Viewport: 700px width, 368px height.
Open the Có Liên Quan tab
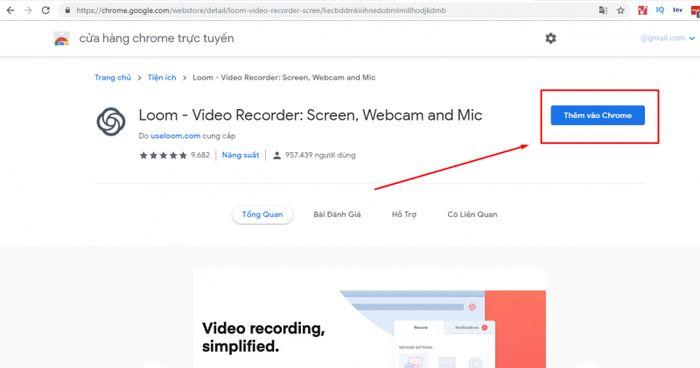point(472,214)
